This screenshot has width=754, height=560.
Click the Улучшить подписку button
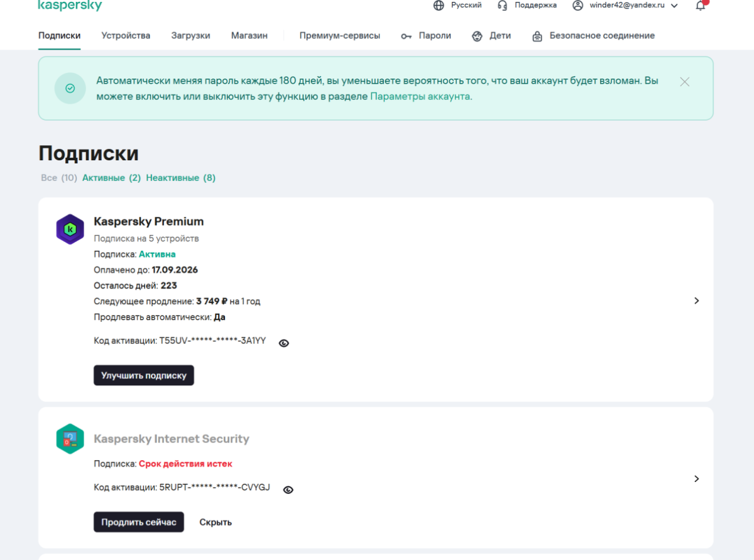pos(144,375)
